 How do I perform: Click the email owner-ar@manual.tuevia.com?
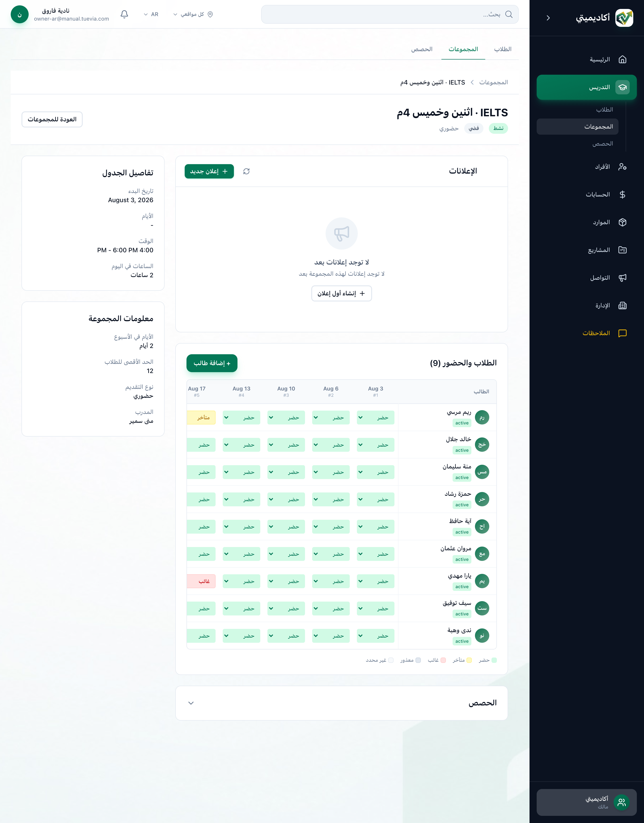[72, 19]
